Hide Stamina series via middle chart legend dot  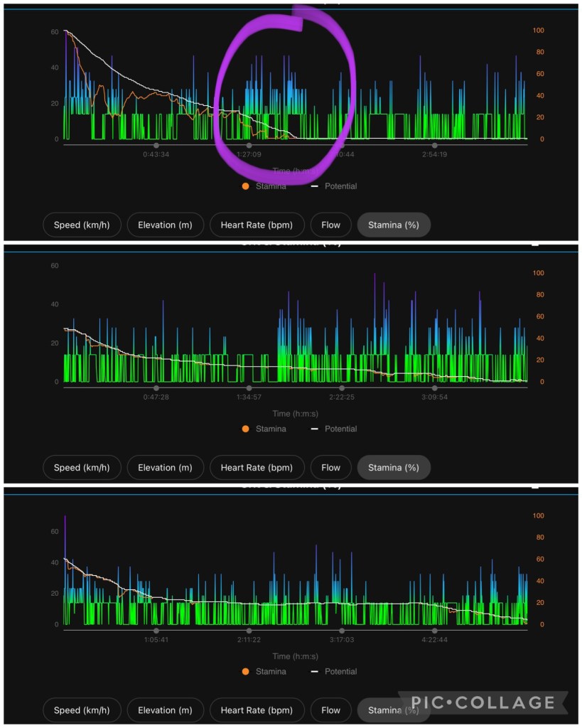246,429
